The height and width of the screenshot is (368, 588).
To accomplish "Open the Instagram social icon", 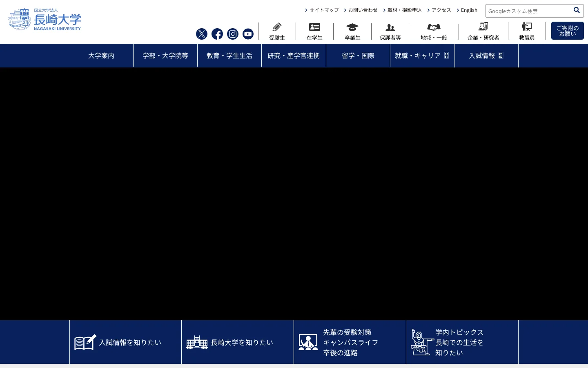I will point(233,34).
